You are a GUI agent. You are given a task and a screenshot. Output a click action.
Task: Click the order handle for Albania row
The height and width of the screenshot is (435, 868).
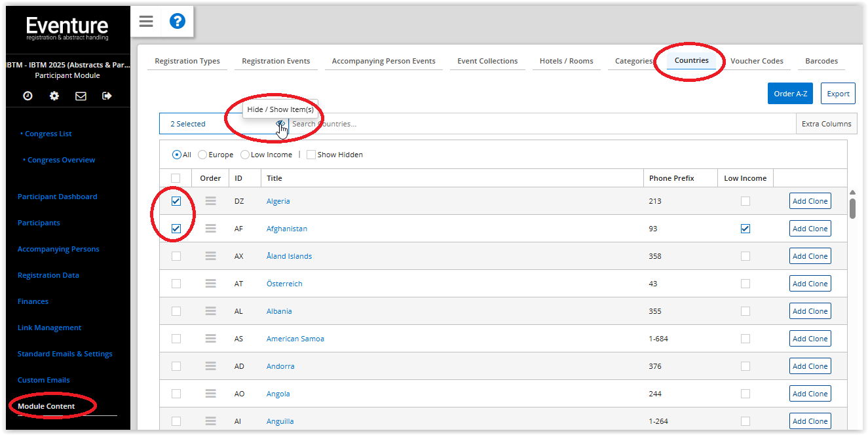(210, 311)
